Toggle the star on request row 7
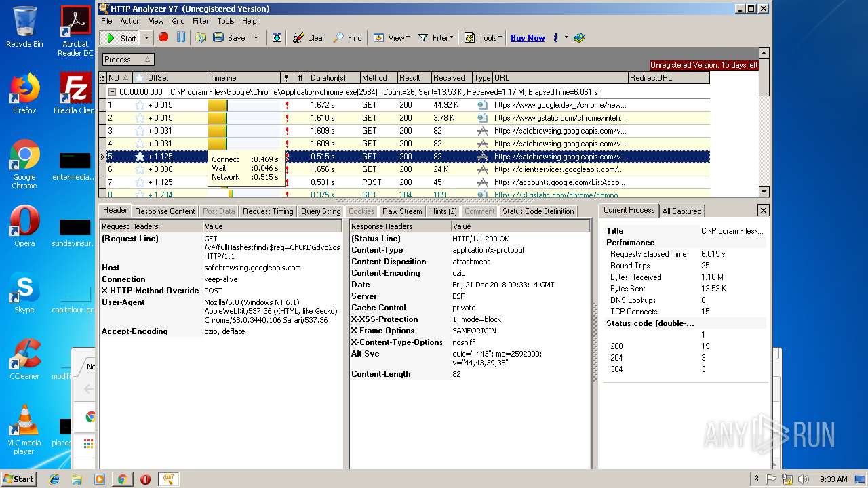The image size is (868, 488). tap(140, 182)
